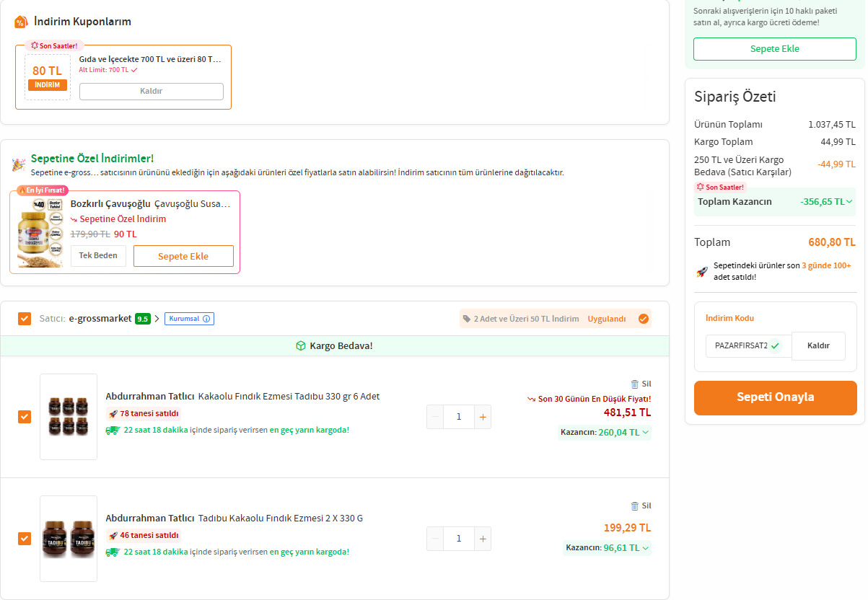Open the e-grossmarket seller page chevron
The image size is (868, 600).
point(157,319)
